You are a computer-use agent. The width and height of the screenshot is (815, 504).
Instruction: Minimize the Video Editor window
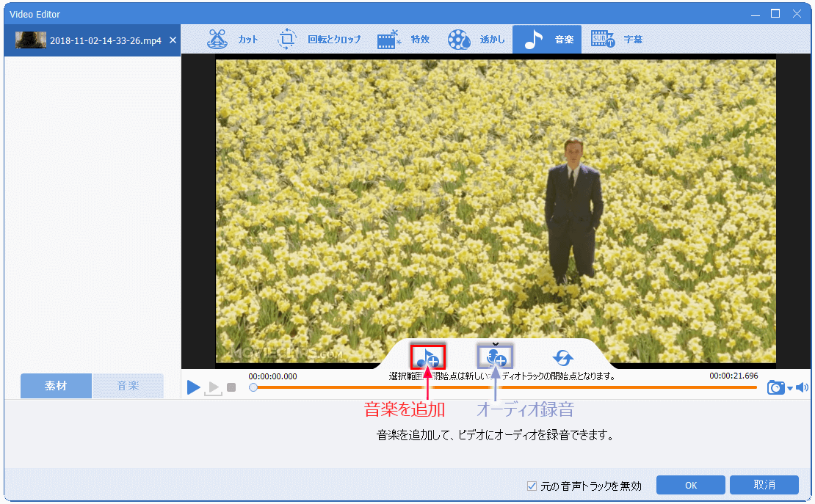point(756,14)
